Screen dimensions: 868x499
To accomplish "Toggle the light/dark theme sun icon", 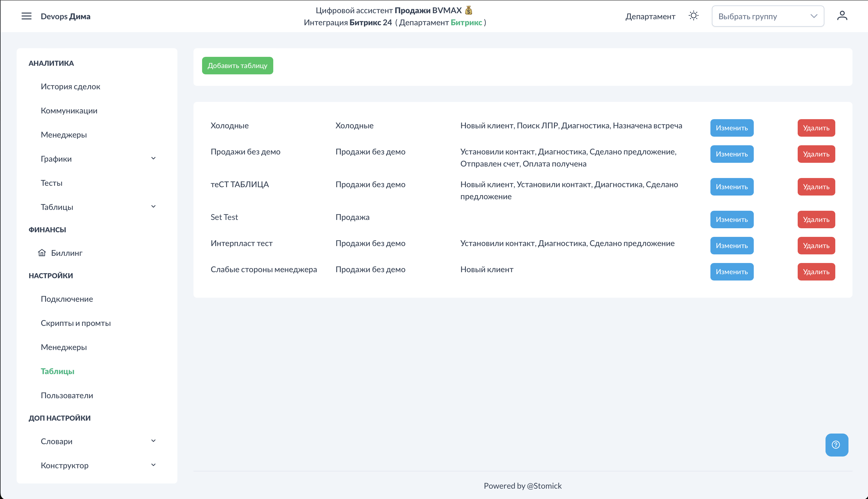I will coord(693,16).
